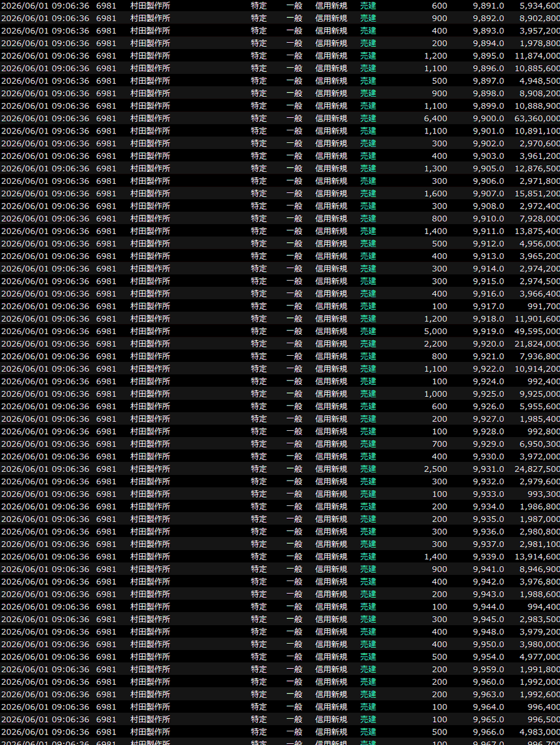Image resolution: width=560 pixels, height=745 pixels.
Task: Click the 9,913.0 price cell
Action: 488,256
